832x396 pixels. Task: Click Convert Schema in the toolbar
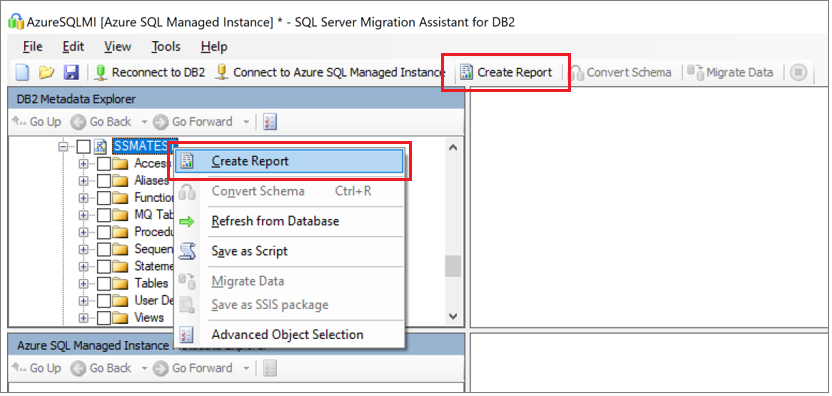pos(621,72)
